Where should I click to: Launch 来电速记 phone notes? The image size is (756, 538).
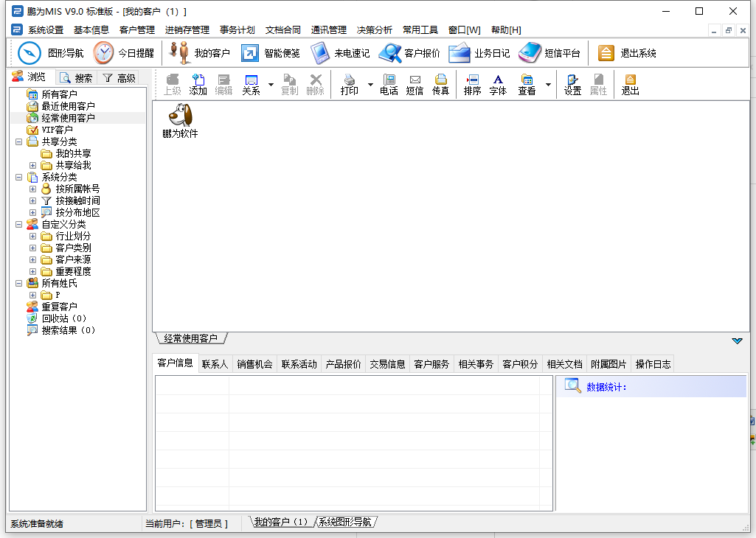(x=320, y=53)
